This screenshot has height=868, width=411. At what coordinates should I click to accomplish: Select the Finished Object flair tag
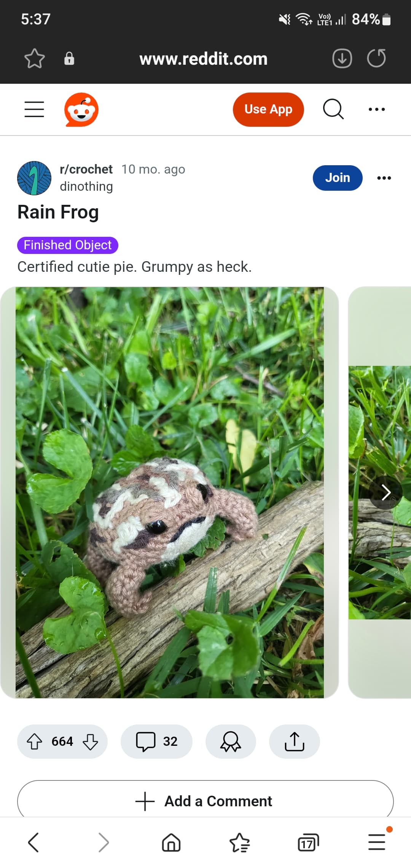click(68, 245)
